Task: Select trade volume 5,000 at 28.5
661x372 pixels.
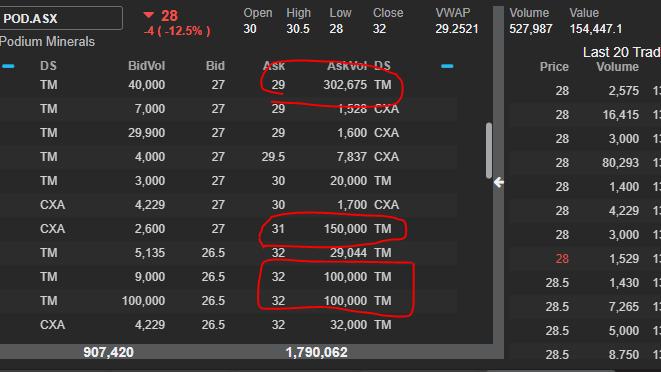Action: point(623,331)
